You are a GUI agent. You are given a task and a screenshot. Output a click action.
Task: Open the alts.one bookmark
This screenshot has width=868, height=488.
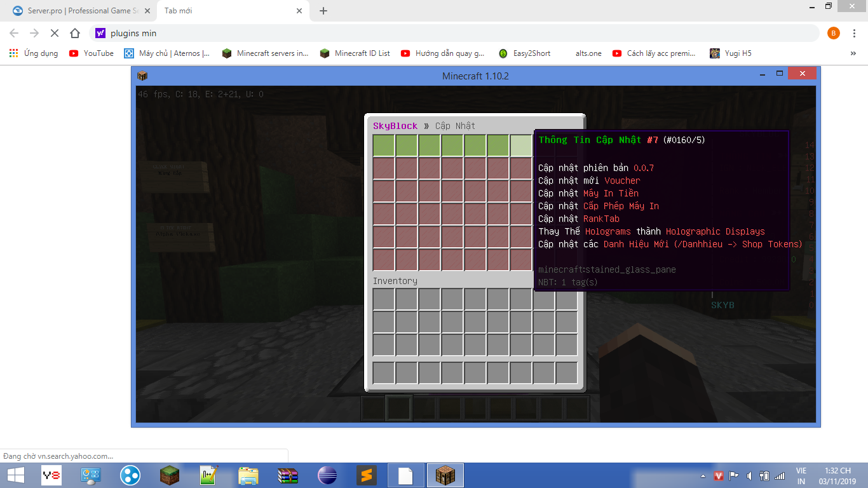point(588,53)
